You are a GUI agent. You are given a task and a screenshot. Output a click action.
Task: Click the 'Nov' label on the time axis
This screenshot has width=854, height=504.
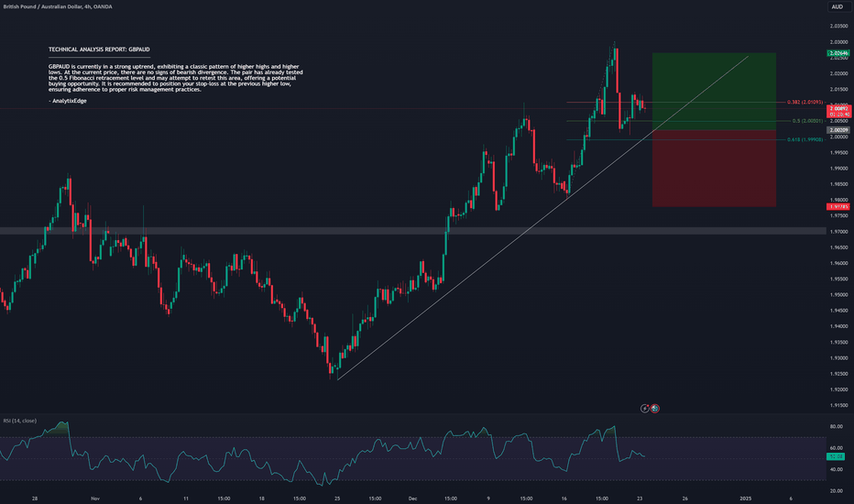(95, 498)
